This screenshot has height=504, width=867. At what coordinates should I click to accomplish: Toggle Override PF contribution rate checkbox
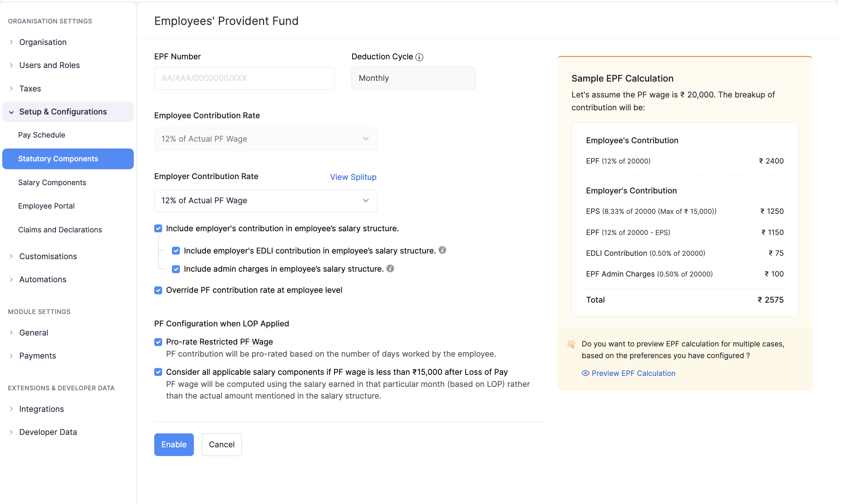pos(158,290)
